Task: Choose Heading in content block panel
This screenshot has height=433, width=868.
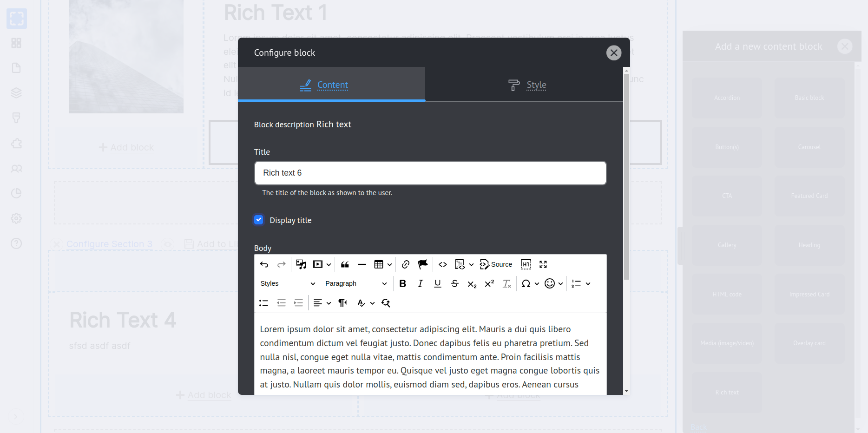Action: [809, 245]
